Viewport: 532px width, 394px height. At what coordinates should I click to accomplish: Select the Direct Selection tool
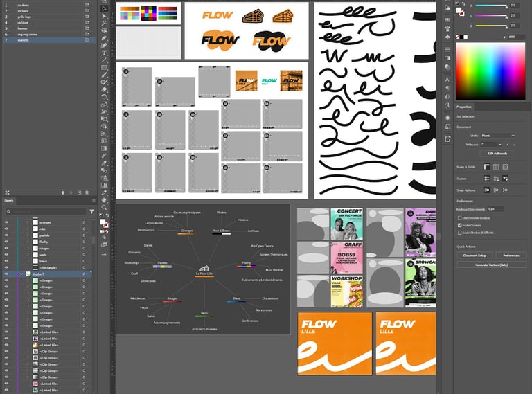point(104,16)
